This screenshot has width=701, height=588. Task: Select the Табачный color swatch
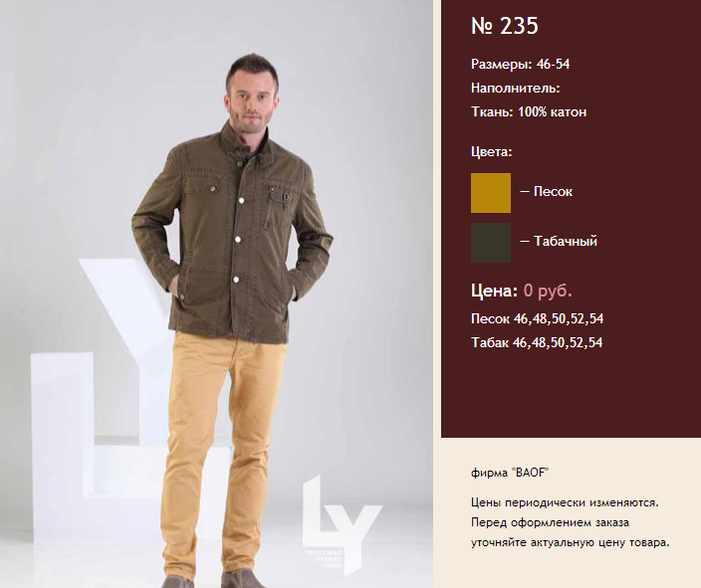491,243
